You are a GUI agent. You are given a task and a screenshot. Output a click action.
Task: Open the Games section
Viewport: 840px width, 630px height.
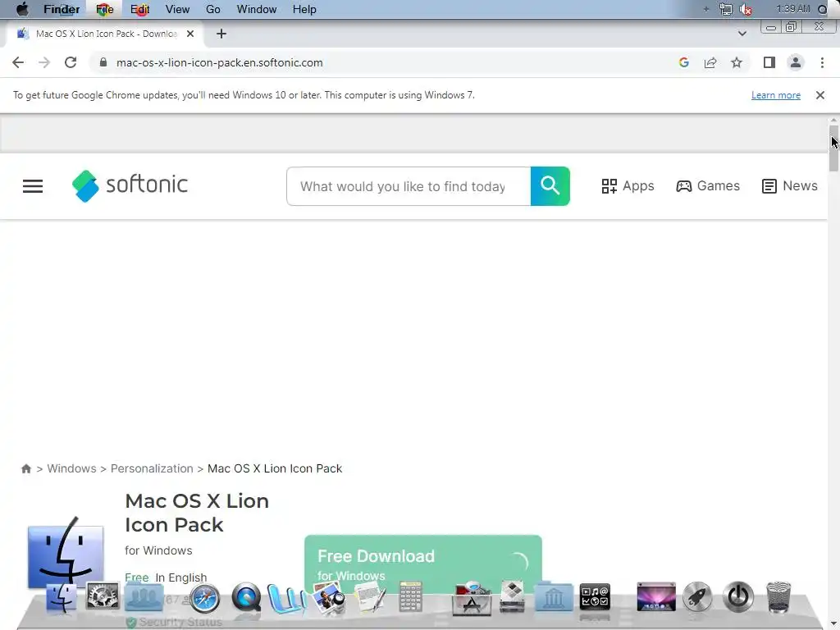click(708, 186)
